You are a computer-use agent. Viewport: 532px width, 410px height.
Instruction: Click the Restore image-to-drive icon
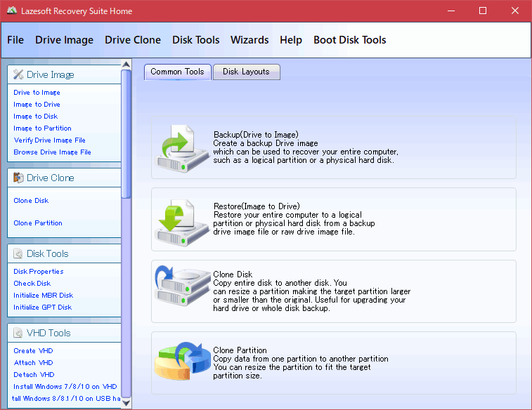pos(182,223)
